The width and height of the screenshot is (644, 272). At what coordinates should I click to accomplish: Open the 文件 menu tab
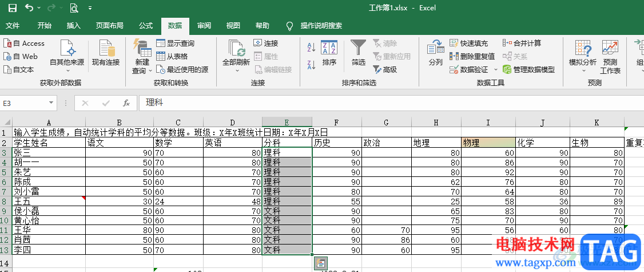tap(13, 26)
